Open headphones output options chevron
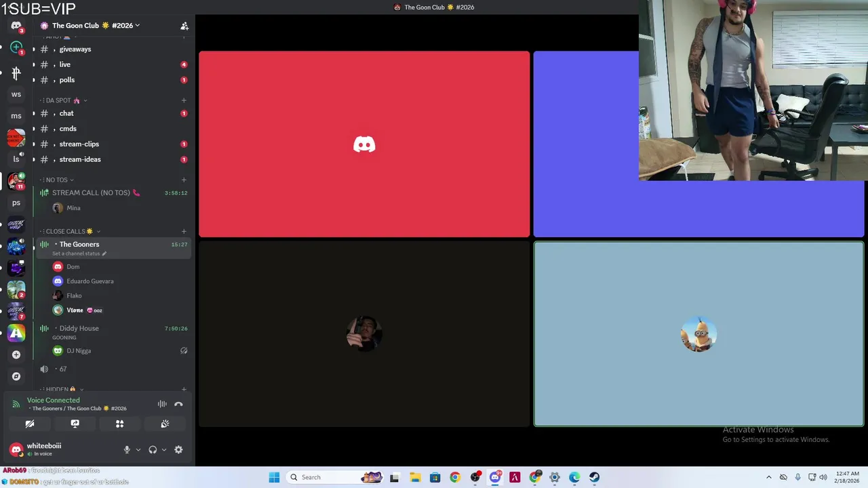The image size is (868, 488). 164,449
